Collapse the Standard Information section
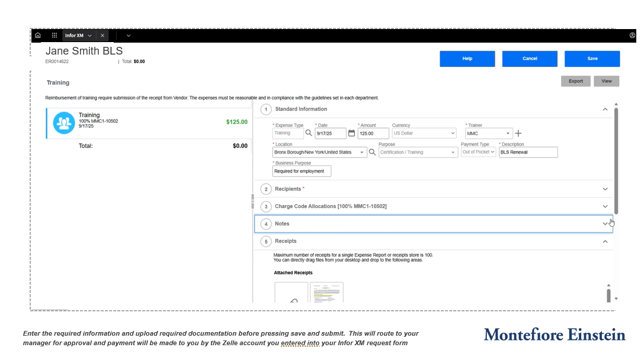Viewport: 644px width, 360px height. pyautogui.click(x=605, y=109)
